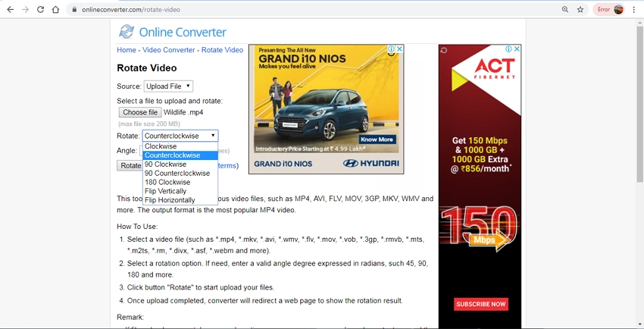Click the Online Converter logo icon
The image size is (644, 329).
tap(127, 32)
